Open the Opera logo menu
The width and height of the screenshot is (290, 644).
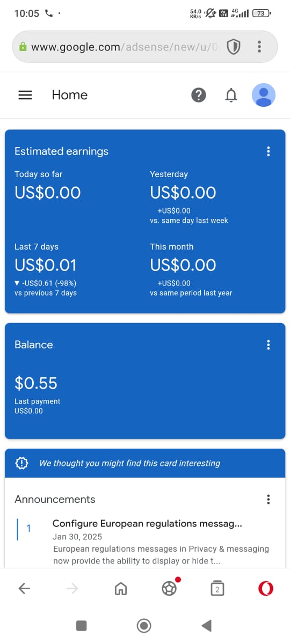(x=265, y=588)
